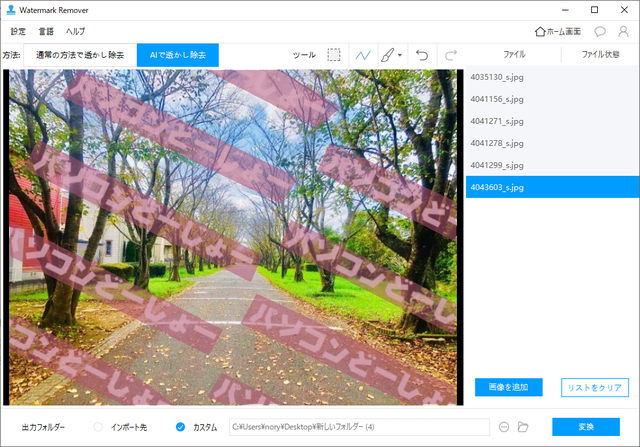Screen dimensions: 640x447
Task: Select the インポート先 radio option
Action: click(x=98, y=427)
